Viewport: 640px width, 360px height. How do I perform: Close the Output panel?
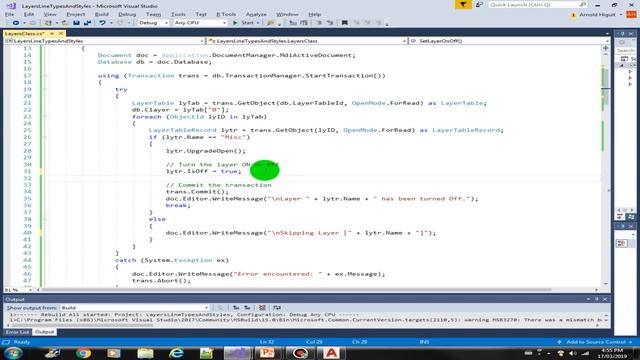click(605, 299)
